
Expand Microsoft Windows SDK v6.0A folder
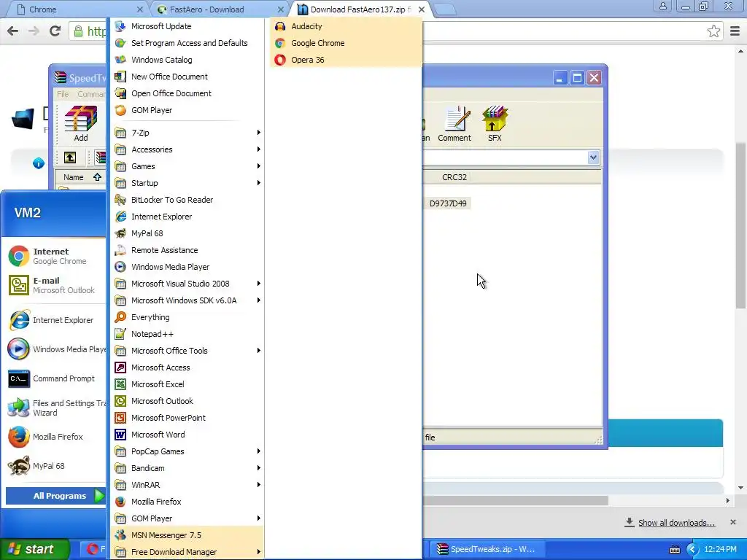187,300
